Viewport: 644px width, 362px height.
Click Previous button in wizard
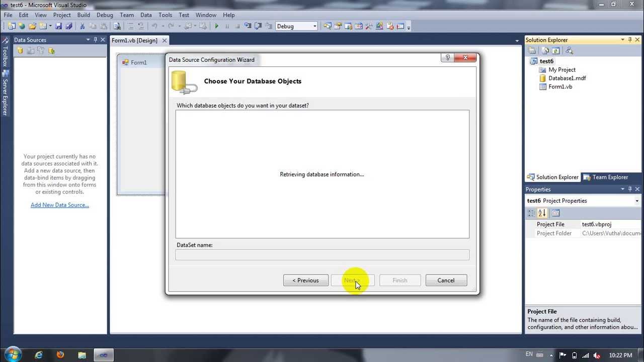[x=306, y=281]
